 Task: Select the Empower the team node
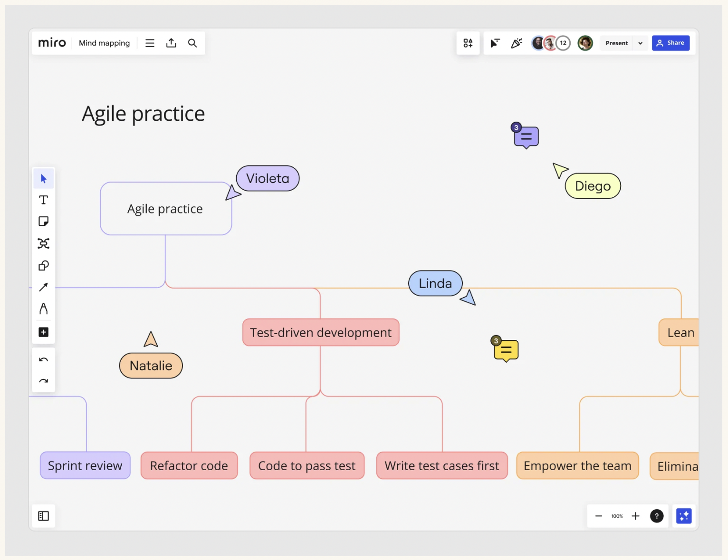(x=577, y=465)
